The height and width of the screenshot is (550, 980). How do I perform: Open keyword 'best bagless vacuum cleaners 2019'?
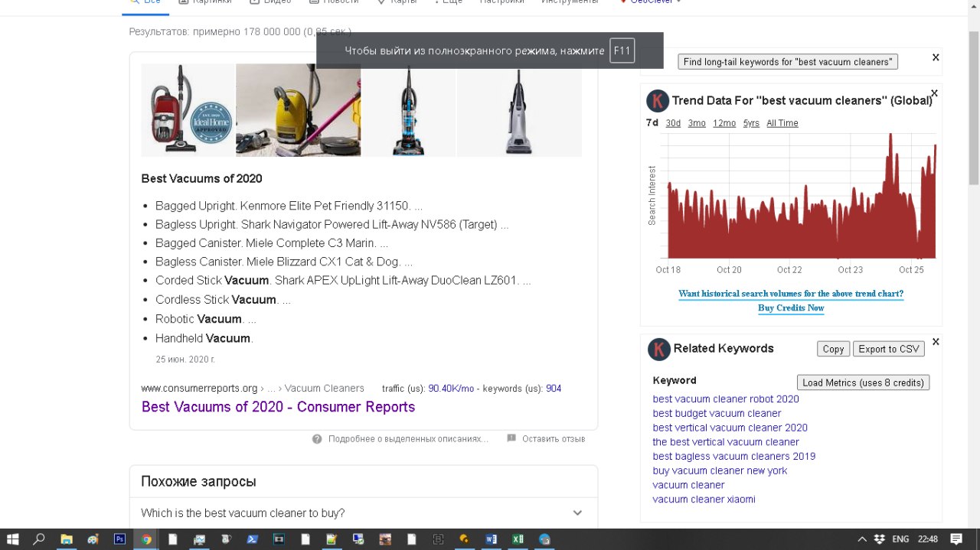tap(734, 457)
